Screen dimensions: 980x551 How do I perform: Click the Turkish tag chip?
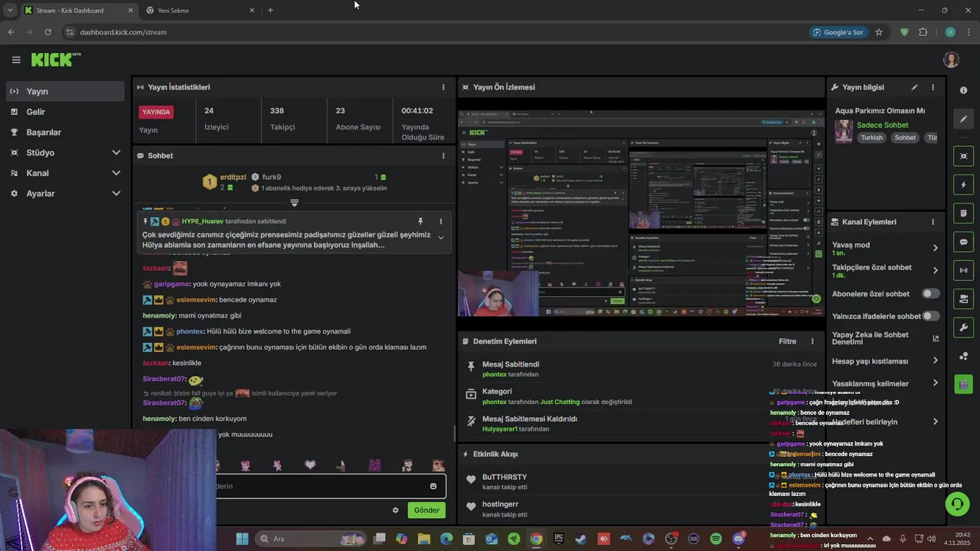[x=871, y=138]
